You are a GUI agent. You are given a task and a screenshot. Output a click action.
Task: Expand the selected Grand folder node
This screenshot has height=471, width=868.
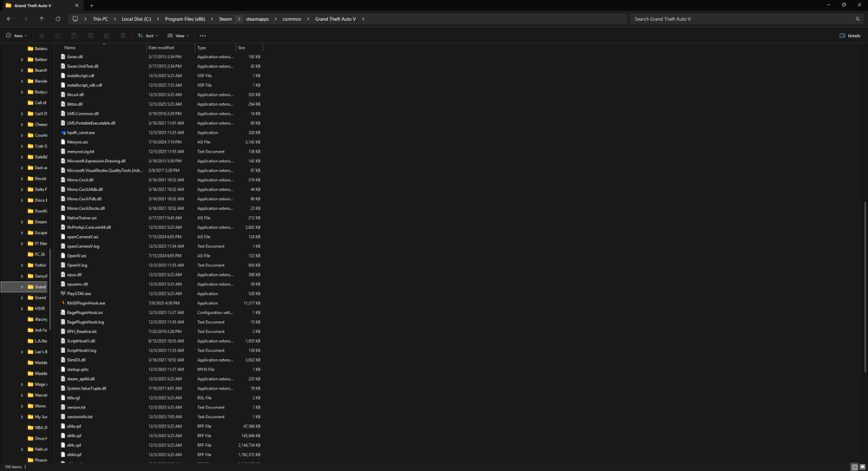pyautogui.click(x=22, y=287)
